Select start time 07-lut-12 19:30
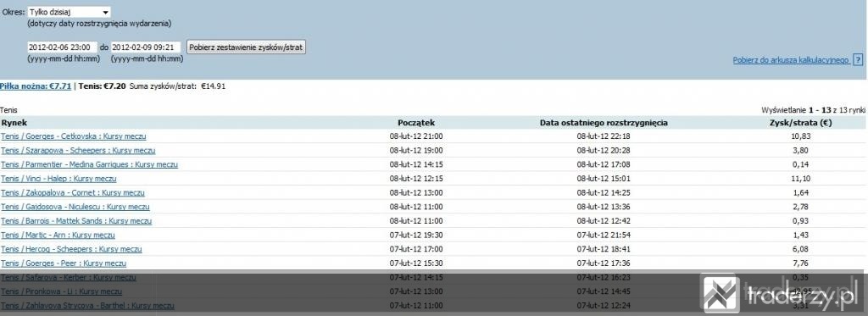 (416, 236)
